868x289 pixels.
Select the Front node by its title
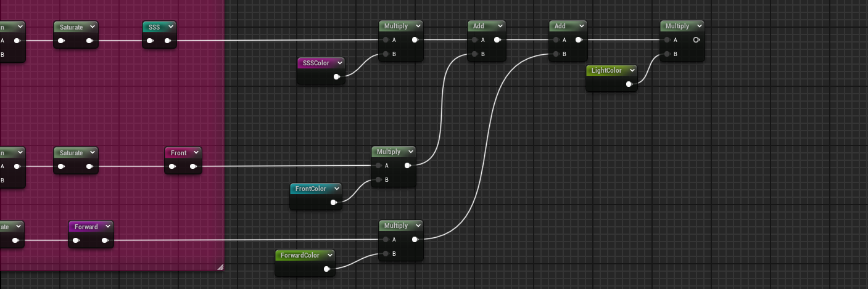[x=178, y=153]
